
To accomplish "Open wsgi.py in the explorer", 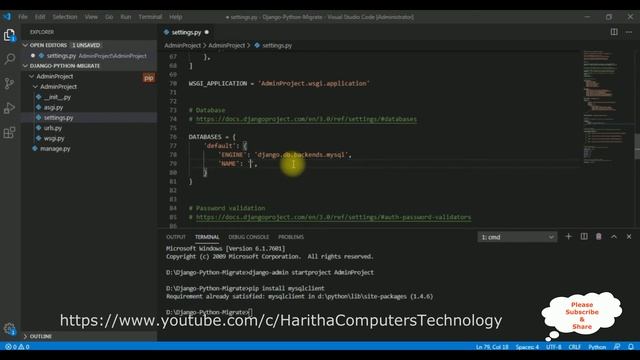I will (89, 138).
